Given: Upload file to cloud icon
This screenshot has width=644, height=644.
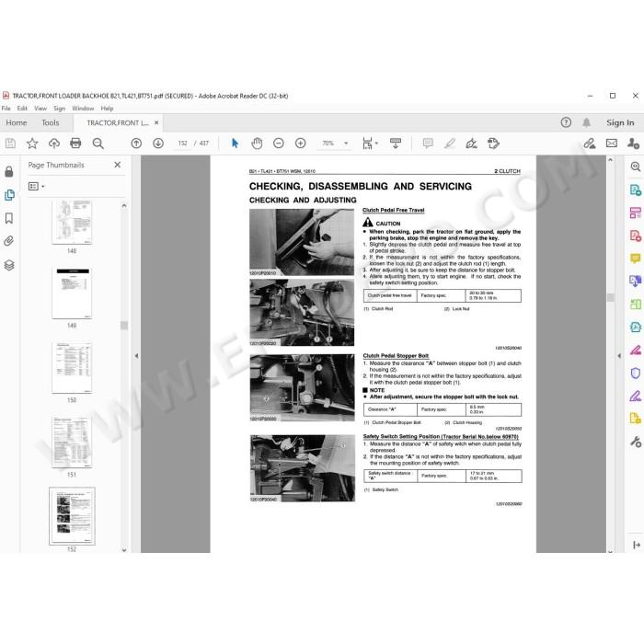Looking at the screenshot, I should 53,144.
